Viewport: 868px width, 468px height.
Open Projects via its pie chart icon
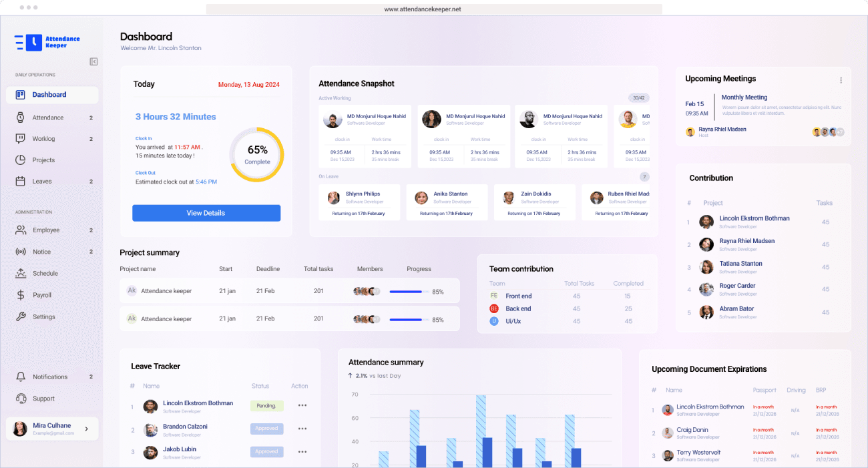pos(20,160)
